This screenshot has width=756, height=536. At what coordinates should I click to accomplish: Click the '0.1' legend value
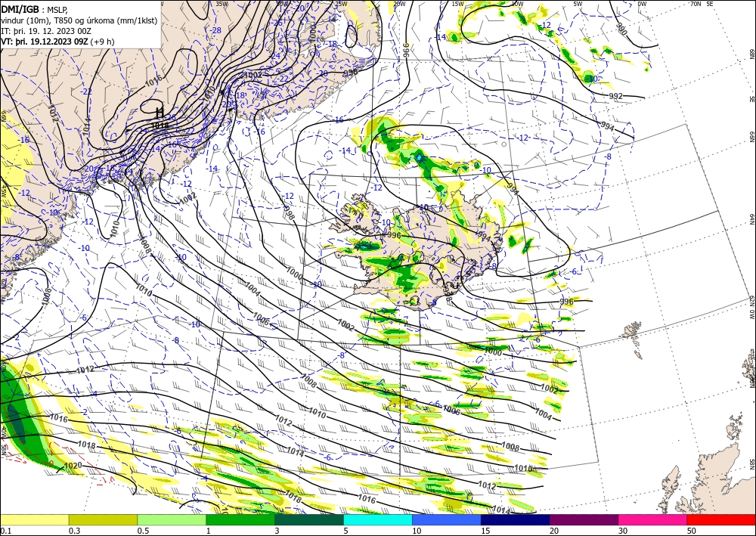[5, 531]
